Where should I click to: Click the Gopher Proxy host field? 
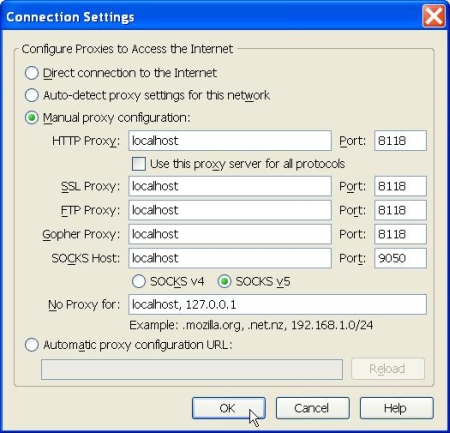click(x=230, y=234)
